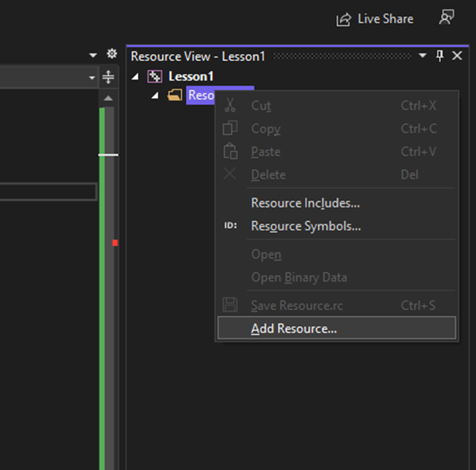Click the Lesson1 project icon
The image size is (476, 470).
pyautogui.click(x=155, y=76)
